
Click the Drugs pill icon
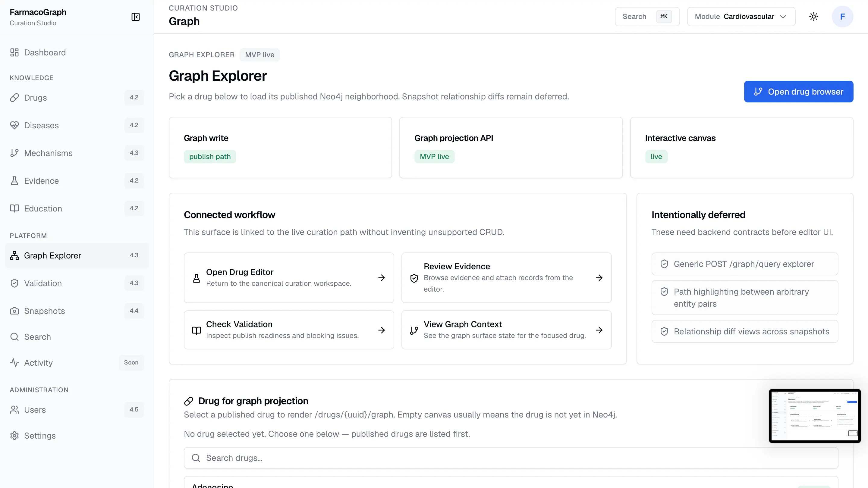click(14, 98)
